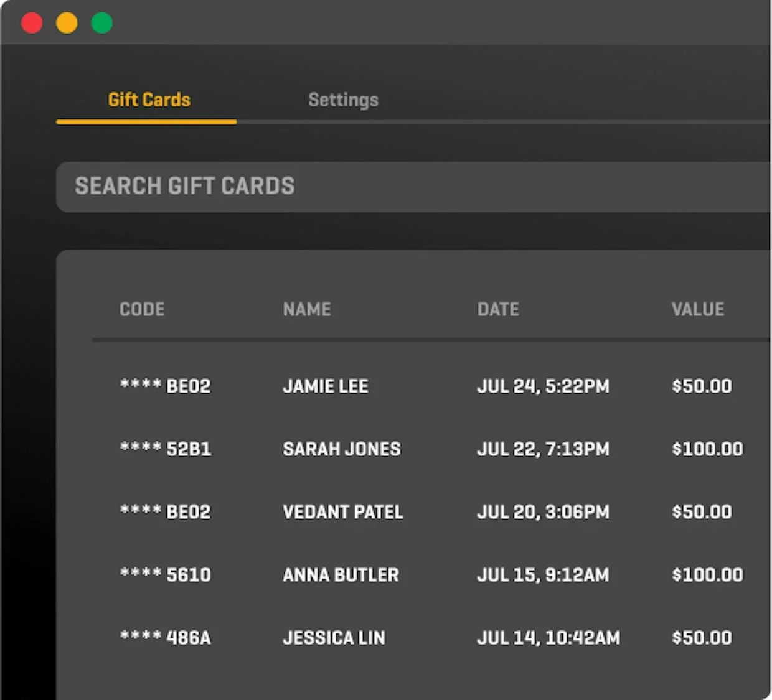
Task: Click the NAME column header
Action: point(307,309)
